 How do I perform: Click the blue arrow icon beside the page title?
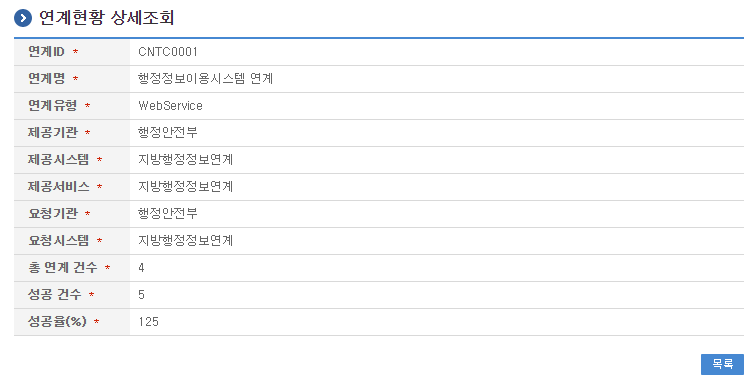pos(23,18)
